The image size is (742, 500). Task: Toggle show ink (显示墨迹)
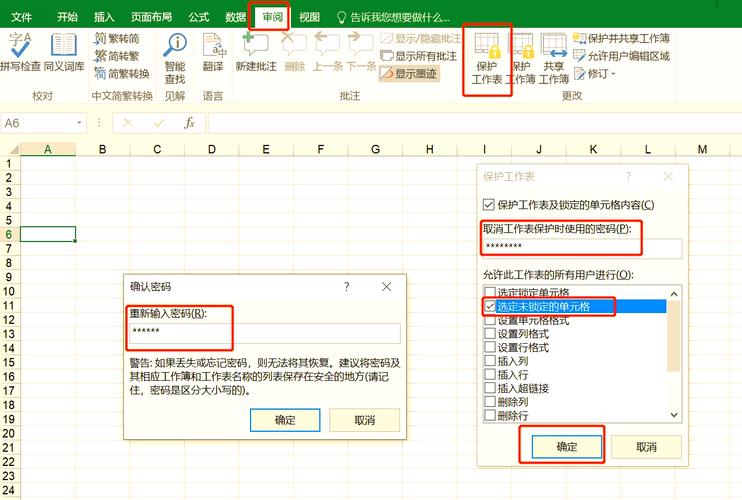pos(409,73)
